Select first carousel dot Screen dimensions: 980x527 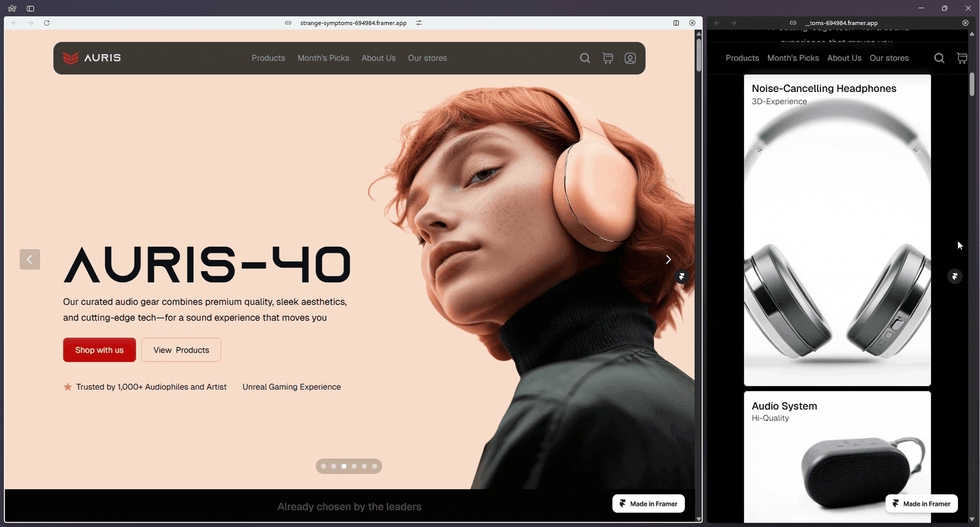(x=323, y=466)
